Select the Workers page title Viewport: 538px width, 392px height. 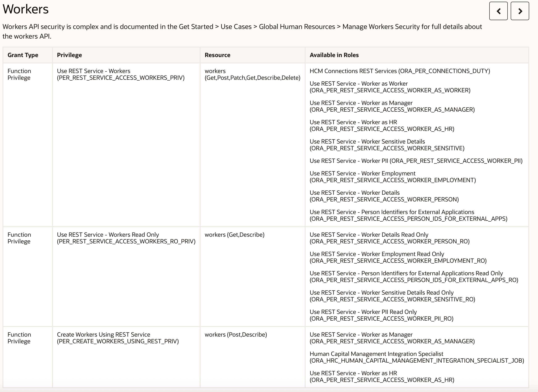point(25,9)
